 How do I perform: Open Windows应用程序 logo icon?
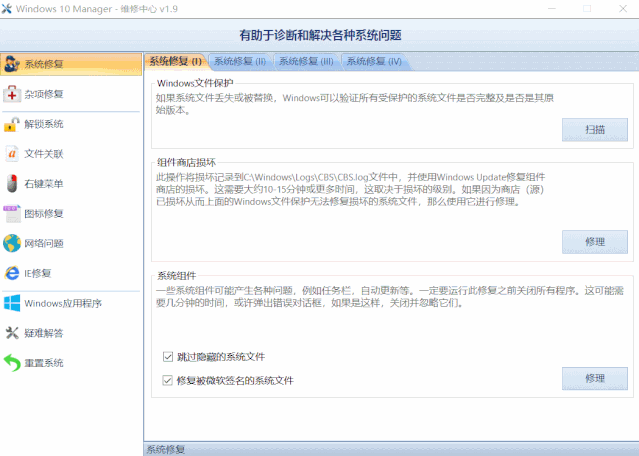(x=12, y=303)
